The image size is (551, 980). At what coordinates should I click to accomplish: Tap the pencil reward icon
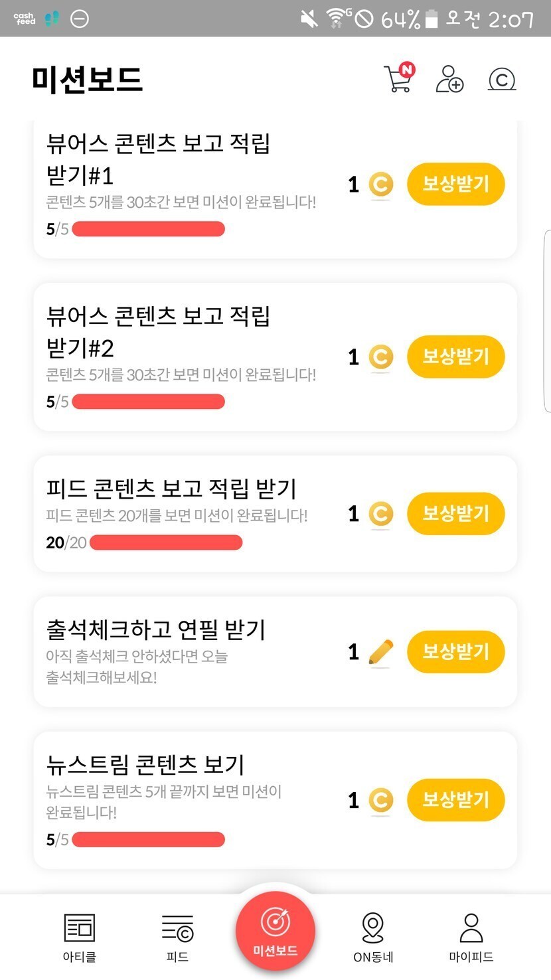pyautogui.click(x=380, y=652)
